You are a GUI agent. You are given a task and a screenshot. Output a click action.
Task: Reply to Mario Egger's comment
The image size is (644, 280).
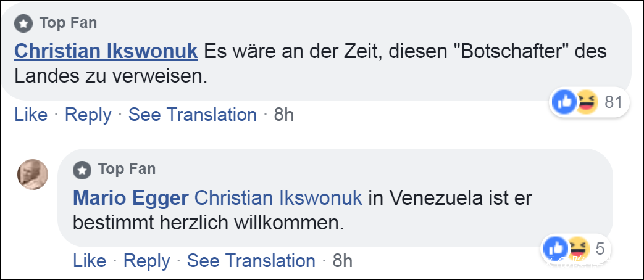(146, 261)
